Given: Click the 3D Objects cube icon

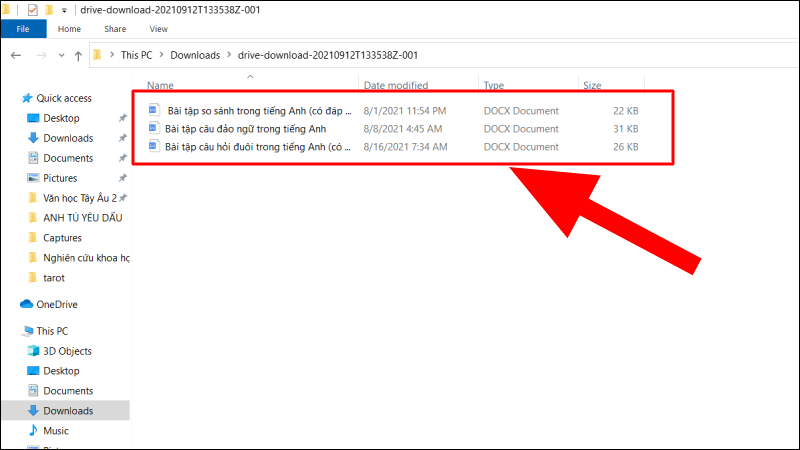Looking at the screenshot, I should click(33, 350).
